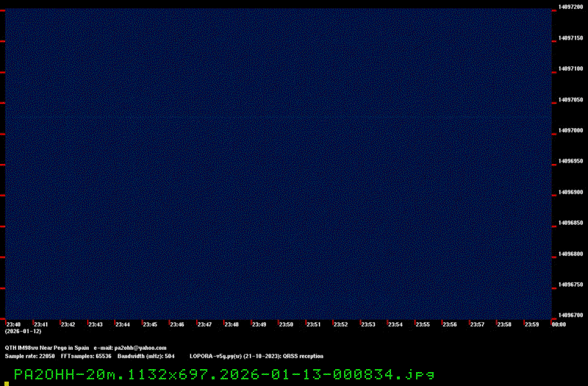Screen dimensions: 588x386
Task: Click the 23:51 time axis label
Action: pyautogui.click(x=314, y=324)
